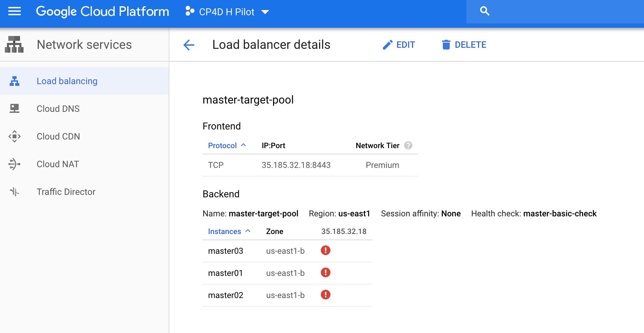
Task: Click the Load balancing sidebar icon
Action: pos(15,81)
